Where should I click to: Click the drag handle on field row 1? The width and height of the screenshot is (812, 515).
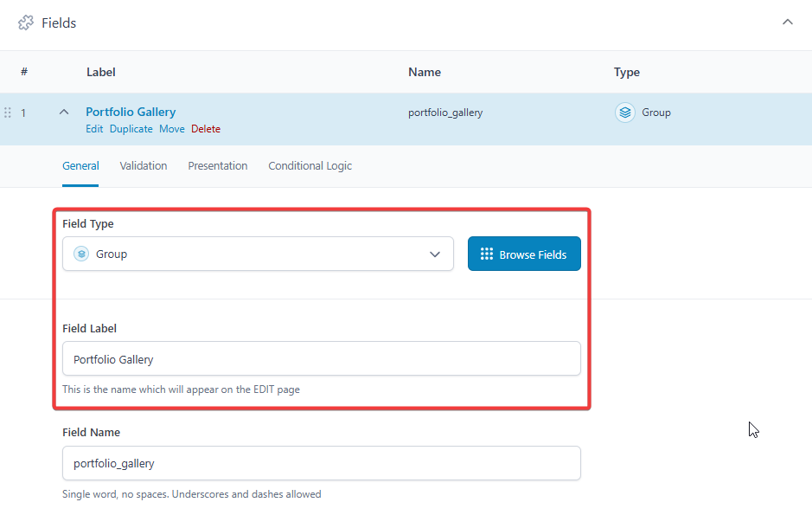[8, 113]
